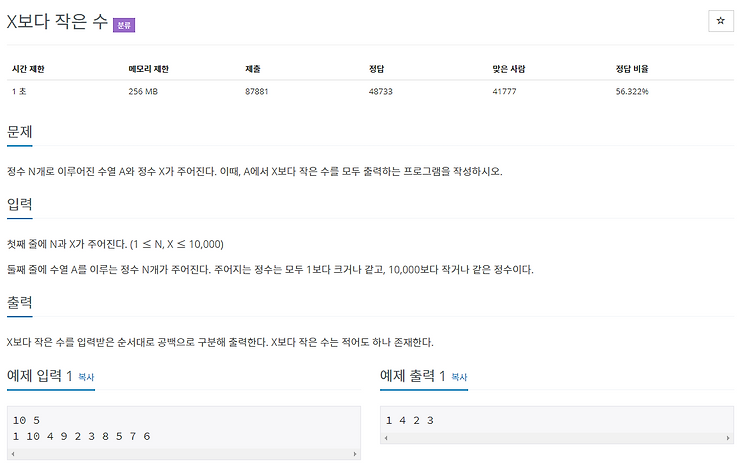Click the 맞은 사람 column header

point(509,69)
